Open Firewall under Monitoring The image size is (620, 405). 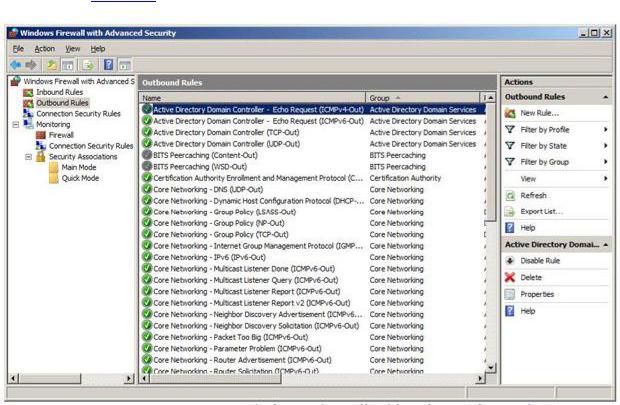click(x=61, y=135)
